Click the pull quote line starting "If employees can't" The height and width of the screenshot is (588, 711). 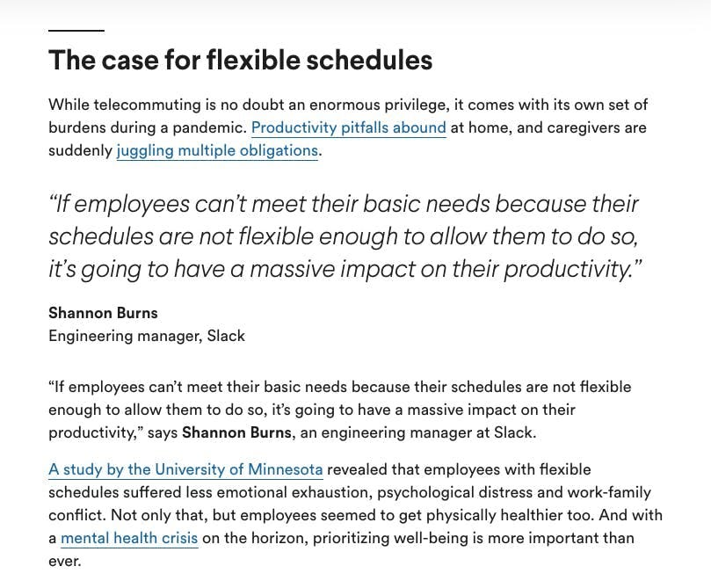click(344, 204)
